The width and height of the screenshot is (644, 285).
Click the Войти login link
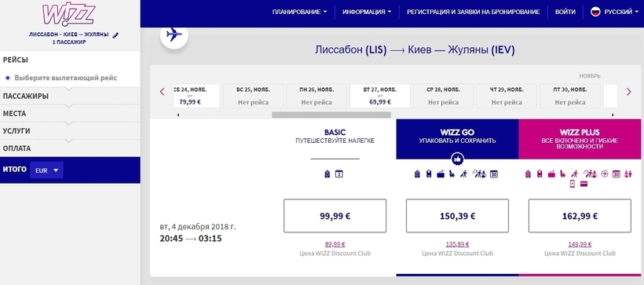click(565, 12)
